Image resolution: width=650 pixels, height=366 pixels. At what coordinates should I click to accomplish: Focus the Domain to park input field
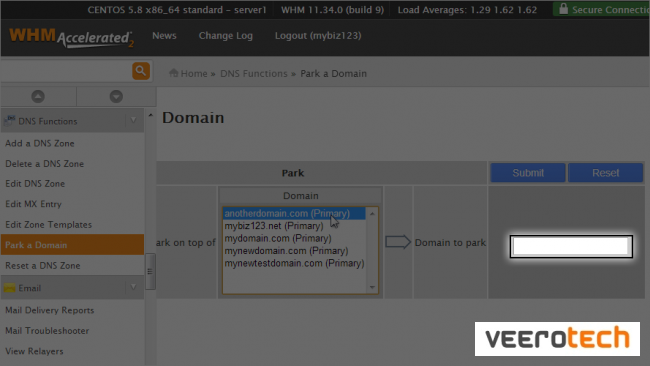tap(571, 247)
